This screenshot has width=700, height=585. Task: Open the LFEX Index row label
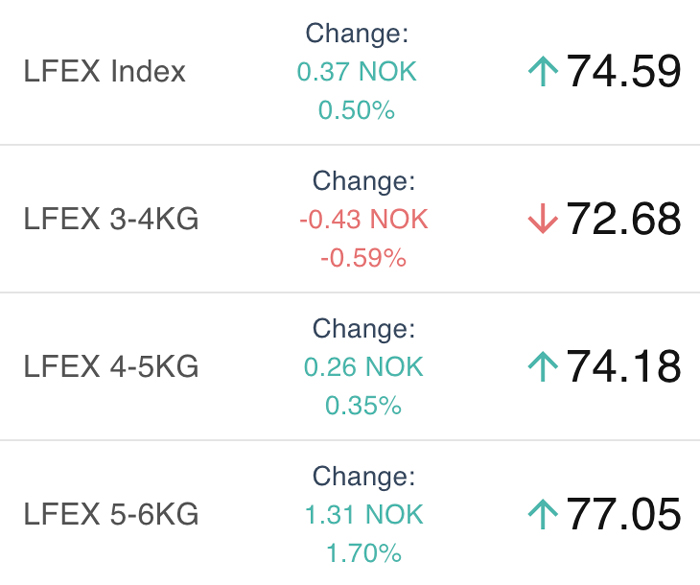pyautogui.click(x=104, y=71)
